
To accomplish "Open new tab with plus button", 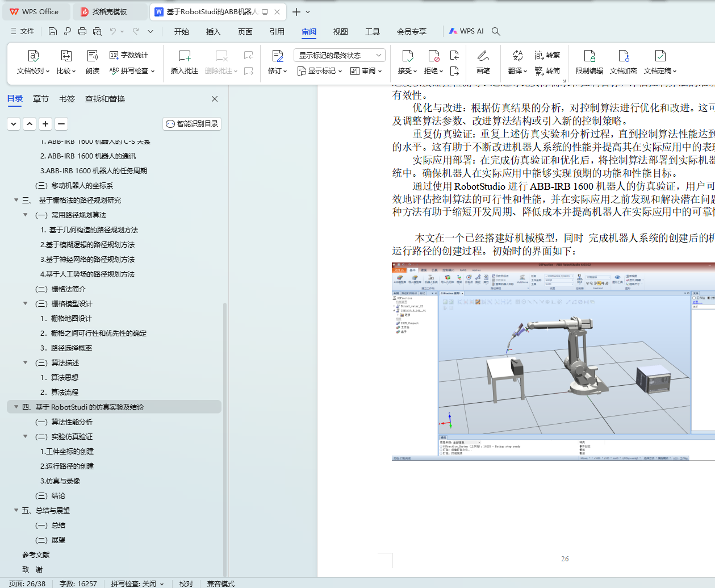I will click(296, 11).
